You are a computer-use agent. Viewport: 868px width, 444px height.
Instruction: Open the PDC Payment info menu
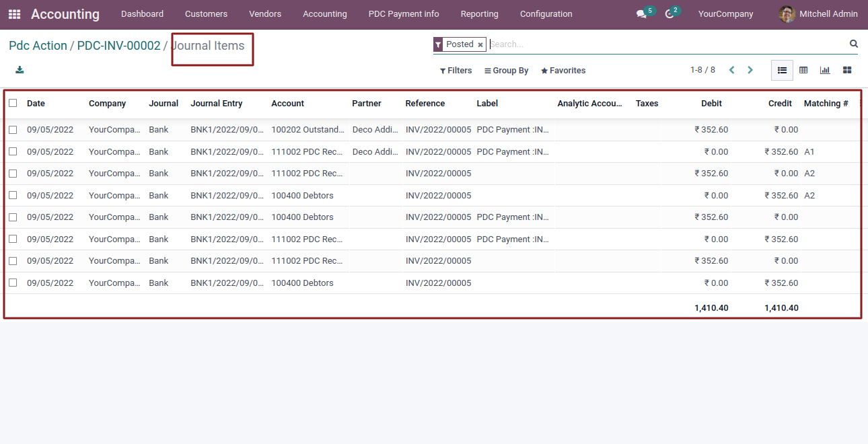click(404, 14)
